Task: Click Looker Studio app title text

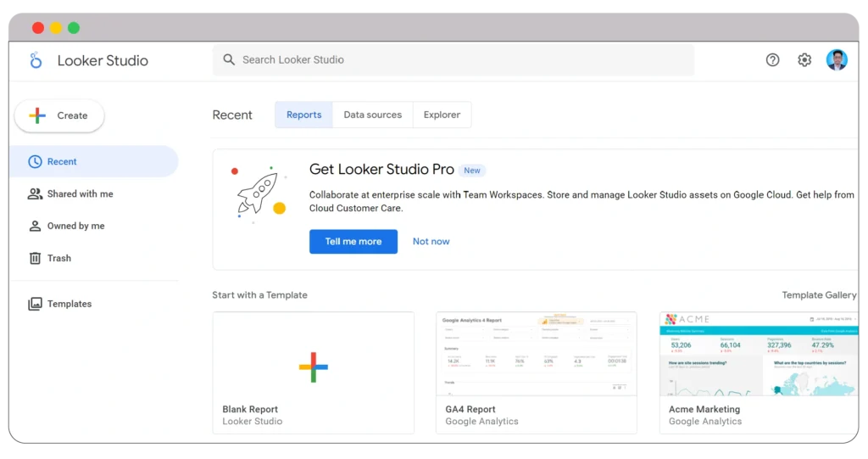Action: tap(103, 60)
